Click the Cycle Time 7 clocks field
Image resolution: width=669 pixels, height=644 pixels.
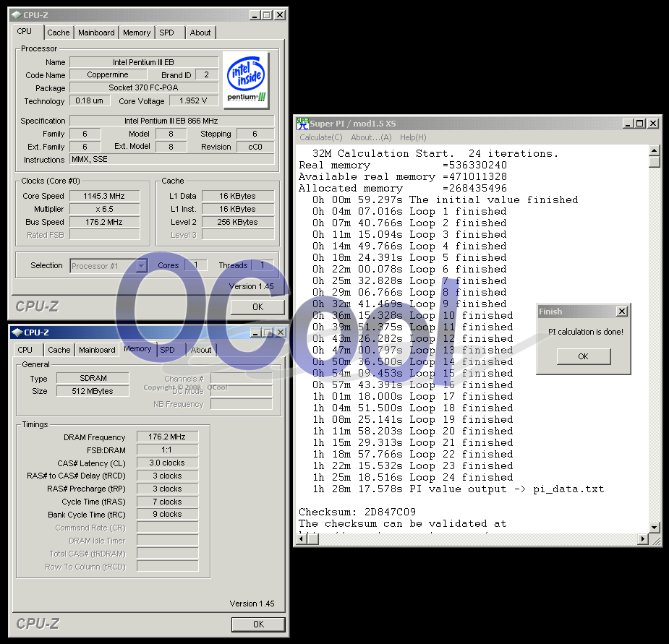[167, 502]
